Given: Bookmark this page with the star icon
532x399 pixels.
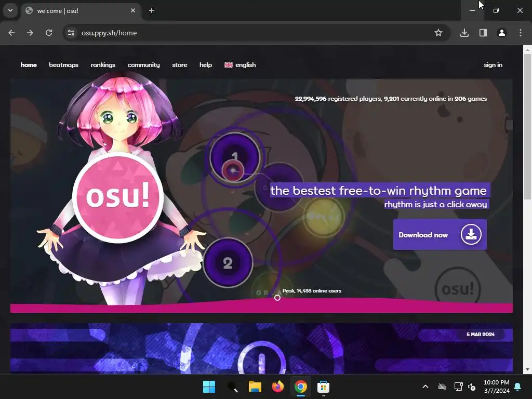Looking at the screenshot, I should pos(438,33).
